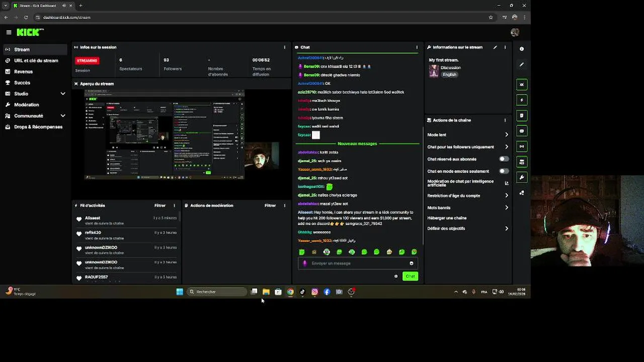Image resolution: width=644 pixels, height=362 pixels.
Task: Go to Revenus in the sidebar
Action: coord(35,71)
